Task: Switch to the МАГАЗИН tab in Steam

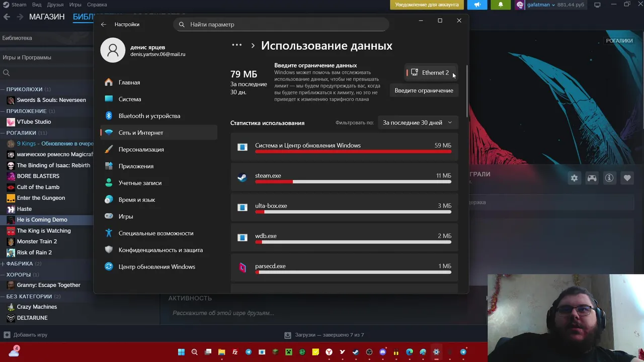Action: [x=47, y=17]
